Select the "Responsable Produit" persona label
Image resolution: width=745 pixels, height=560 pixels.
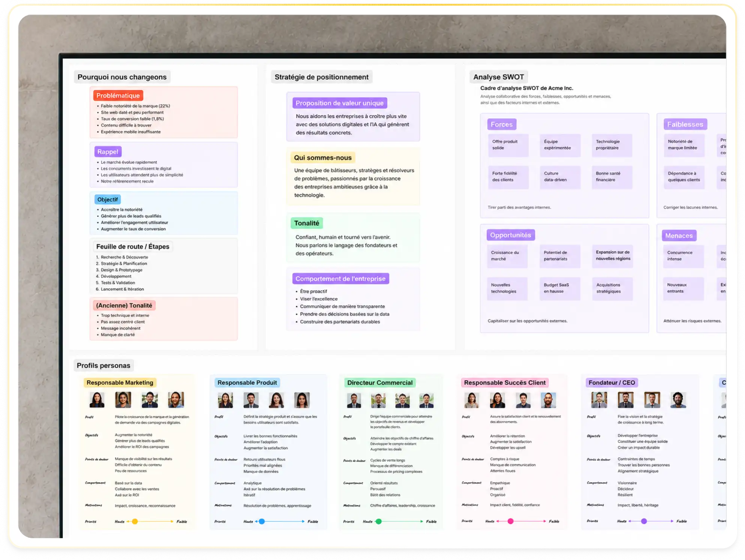coord(247,383)
